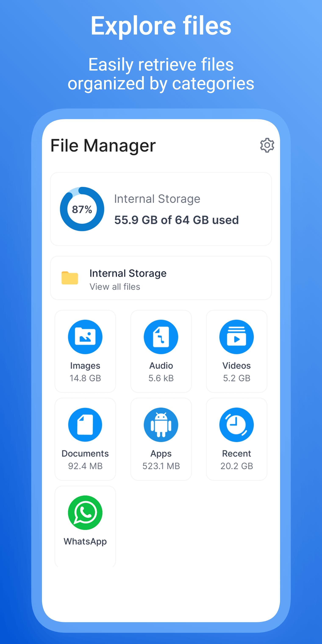Open the Audio category icon
Screen dimensions: 322x644
point(161,337)
